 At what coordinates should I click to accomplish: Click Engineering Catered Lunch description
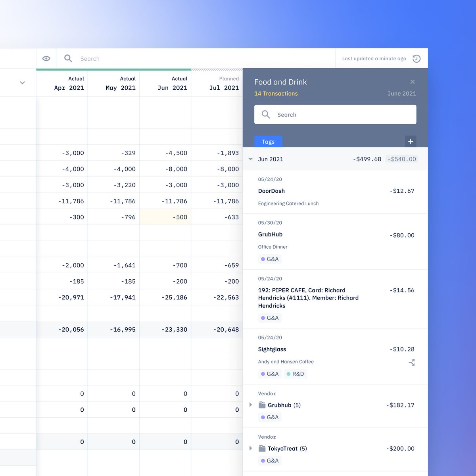point(288,203)
